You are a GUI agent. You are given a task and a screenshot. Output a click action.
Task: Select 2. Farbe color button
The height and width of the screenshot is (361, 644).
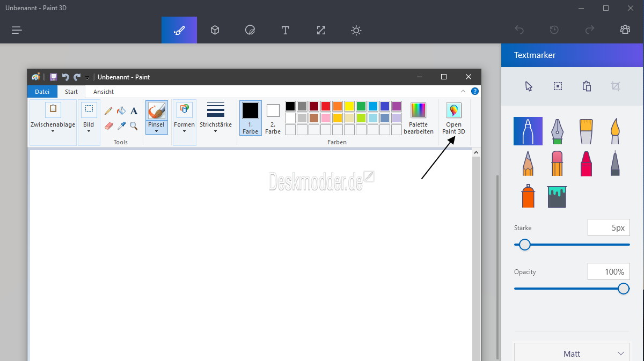tap(273, 118)
